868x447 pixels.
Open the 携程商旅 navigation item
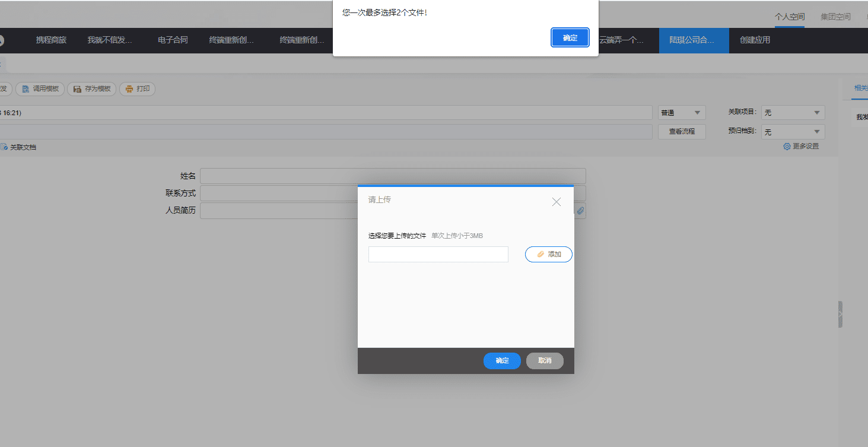coord(51,40)
